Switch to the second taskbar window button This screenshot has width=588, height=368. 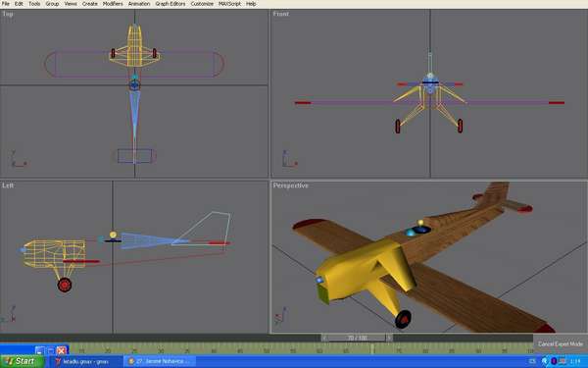point(161,361)
